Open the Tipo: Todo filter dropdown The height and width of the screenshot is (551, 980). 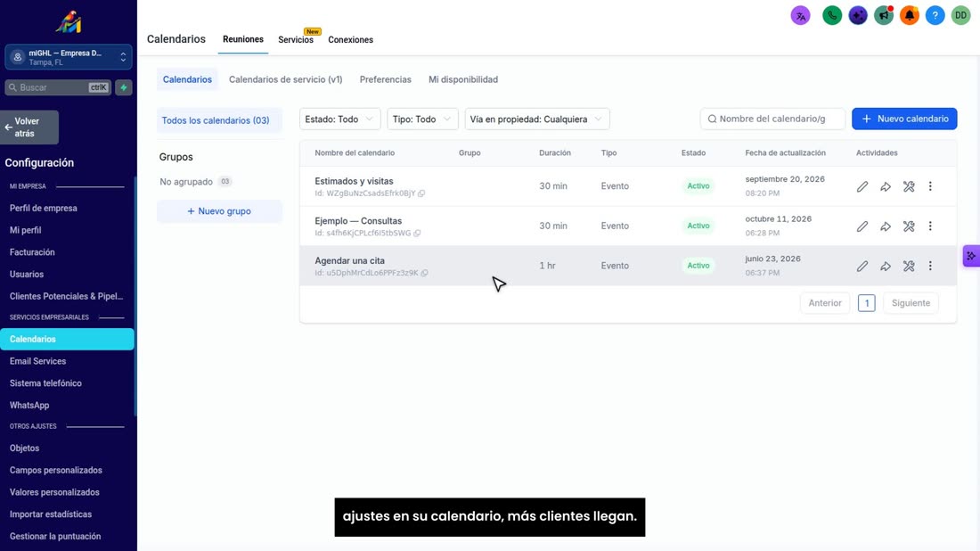coord(422,119)
